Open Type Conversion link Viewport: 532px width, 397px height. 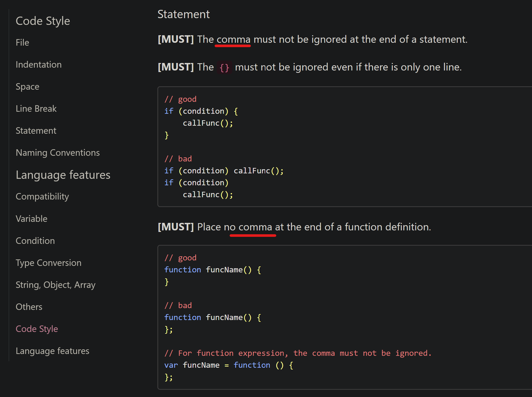[48, 263]
